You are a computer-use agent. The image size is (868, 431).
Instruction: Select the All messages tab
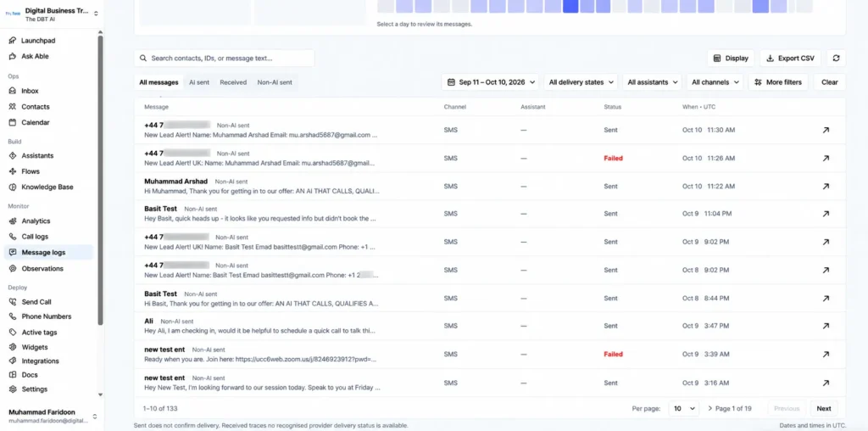pyautogui.click(x=159, y=82)
